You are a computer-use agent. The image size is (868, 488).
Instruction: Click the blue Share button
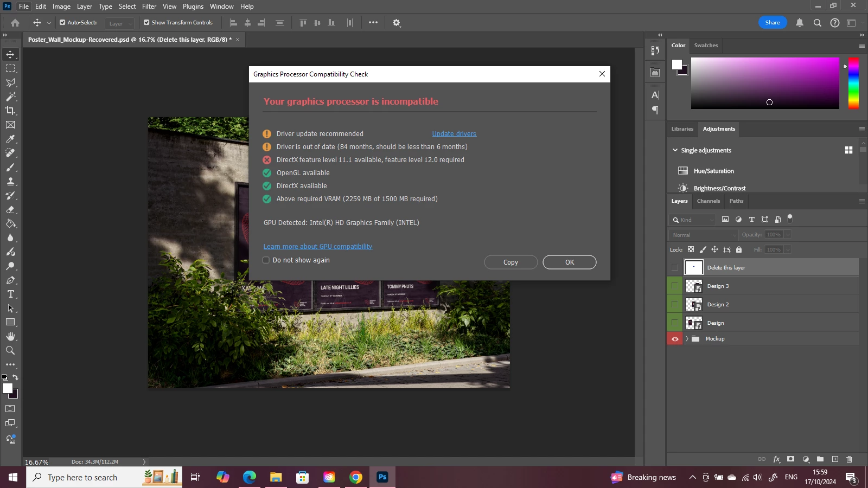(x=773, y=23)
